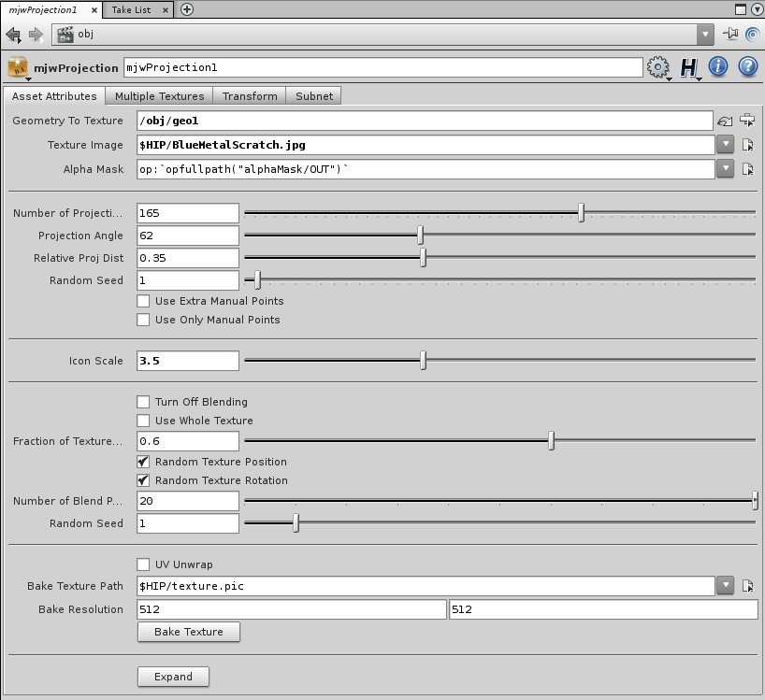This screenshot has height=700, width=765.
Task: Click the pin pane icon
Action: tap(730, 35)
